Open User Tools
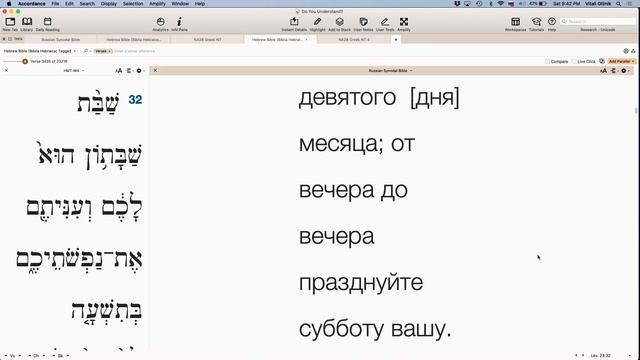Viewport: 640px width, 360px height. coord(385,24)
